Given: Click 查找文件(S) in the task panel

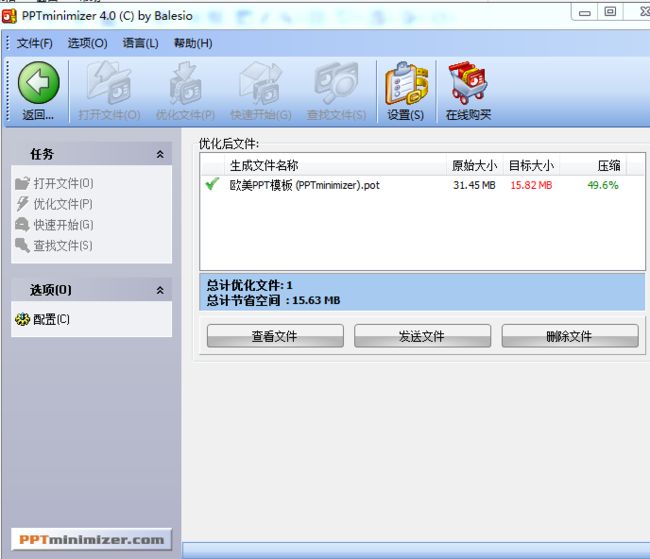Looking at the screenshot, I should 54,245.
